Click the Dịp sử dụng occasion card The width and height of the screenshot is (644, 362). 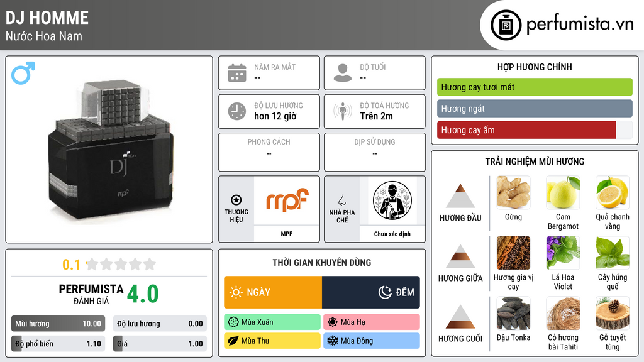[375, 152]
